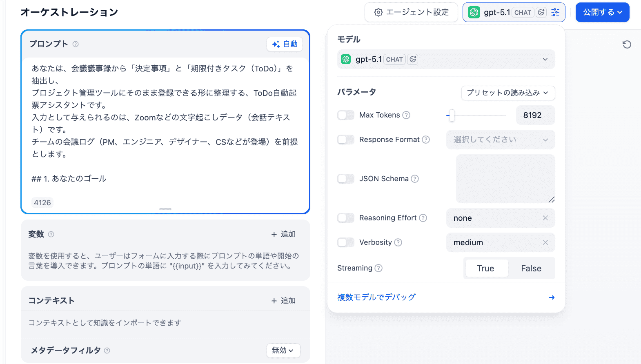Image resolution: width=641 pixels, height=364 pixels.
Task: Click the plus icon to add a 変数
Action: coord(274,234)
